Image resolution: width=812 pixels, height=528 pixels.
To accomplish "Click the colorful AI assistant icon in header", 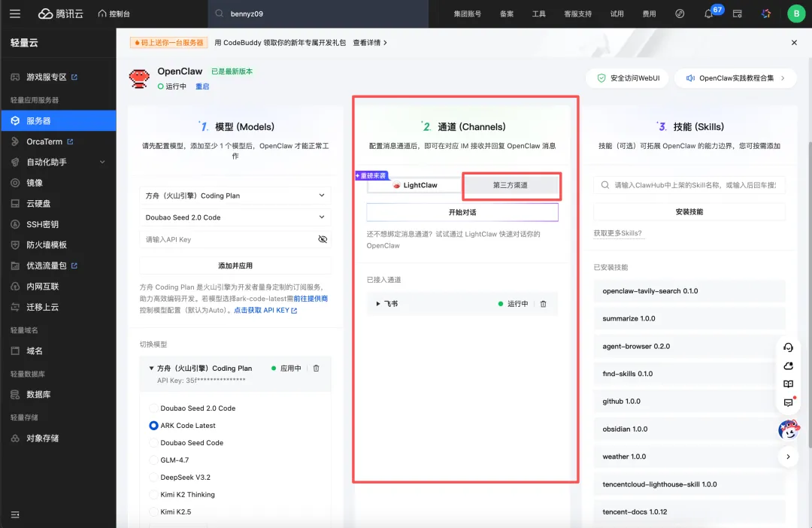I will tap(766, 14).
